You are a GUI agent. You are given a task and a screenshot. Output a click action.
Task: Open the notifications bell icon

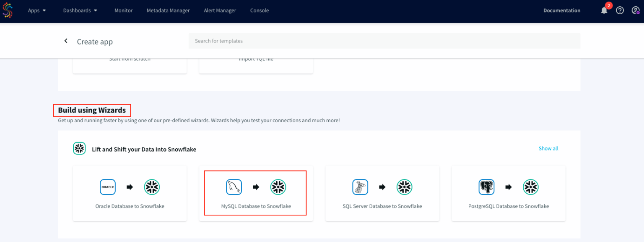point(604,11)
